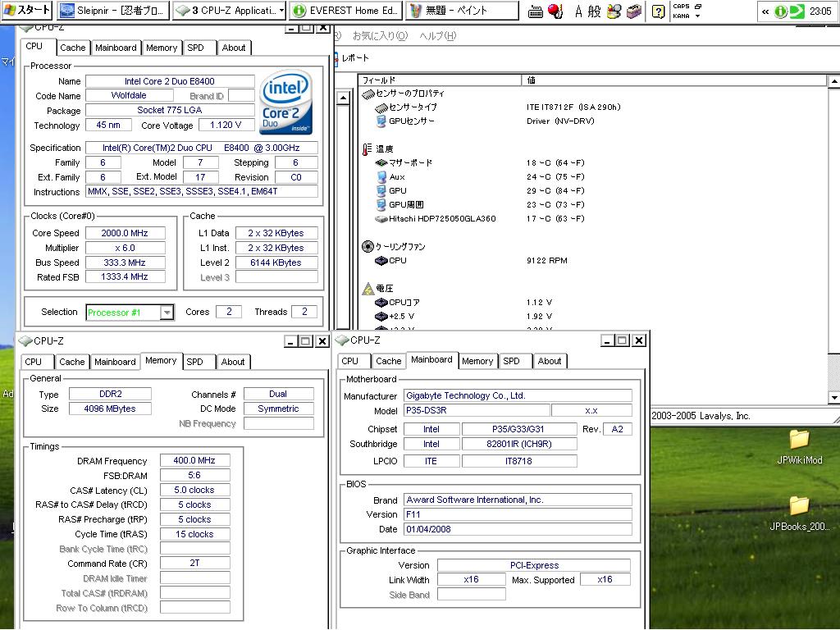840x630 pixels.
Task: Switch to EVEREST Home Edition taskbar button
Action: (x=346, y=11)
